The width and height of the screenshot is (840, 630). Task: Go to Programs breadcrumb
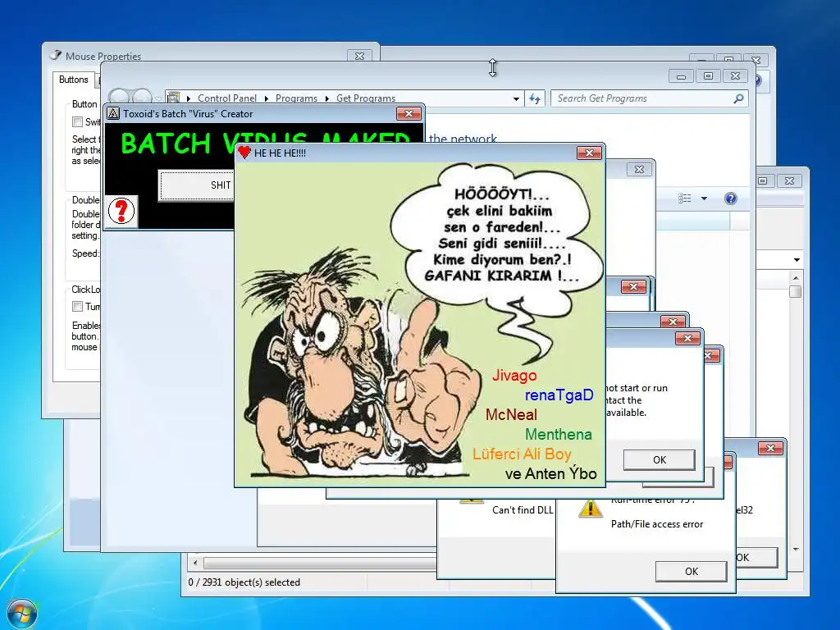(x=296, y=98)
